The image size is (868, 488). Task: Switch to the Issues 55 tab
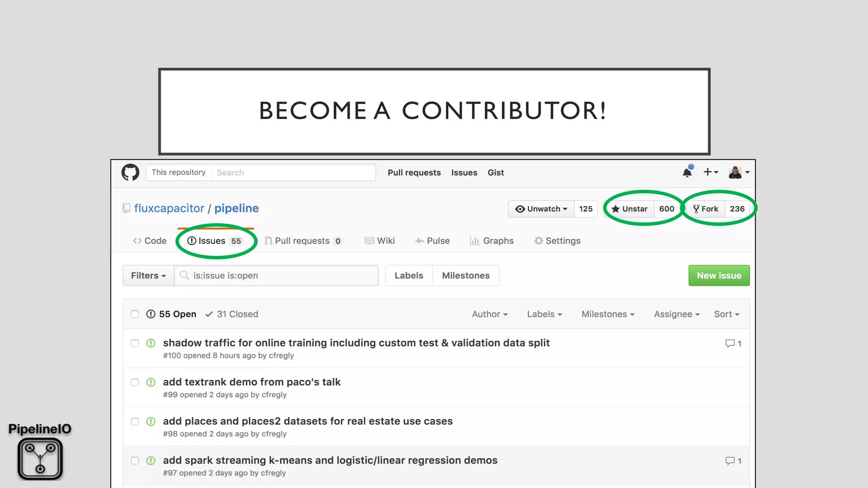215,241
